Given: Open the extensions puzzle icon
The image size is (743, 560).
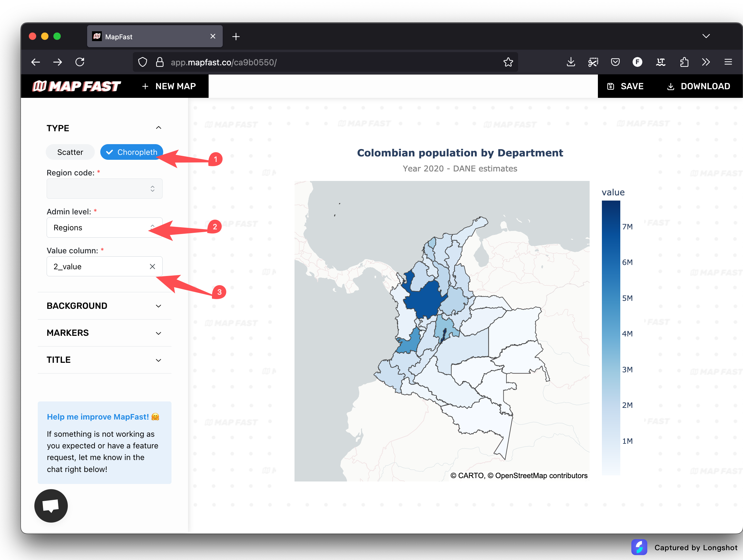Looking at the screenshot, I should pos(684,62).
